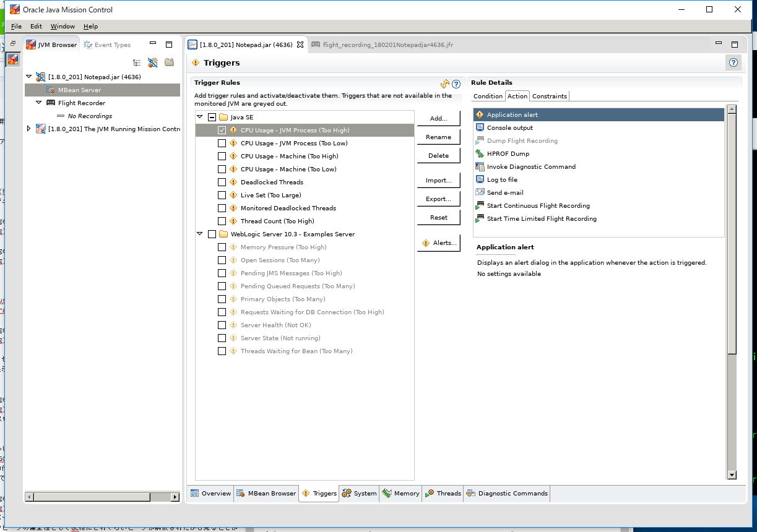The width and height of the screenshot is (757, 532).
Task: Enable the Thread Count (Too High) checkbox
Action: 222,221
